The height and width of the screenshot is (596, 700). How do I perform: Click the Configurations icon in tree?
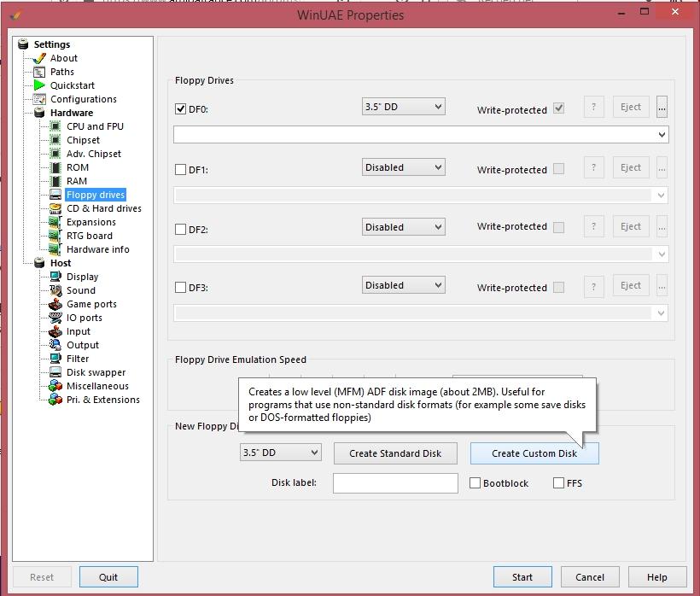point(39,99)
